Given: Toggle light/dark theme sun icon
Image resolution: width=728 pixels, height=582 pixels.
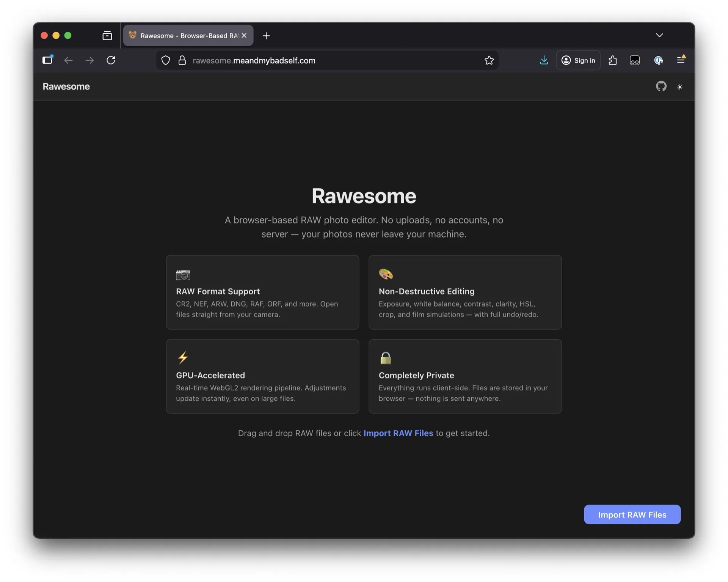Looking at the screenshot, I should point(679,87).
